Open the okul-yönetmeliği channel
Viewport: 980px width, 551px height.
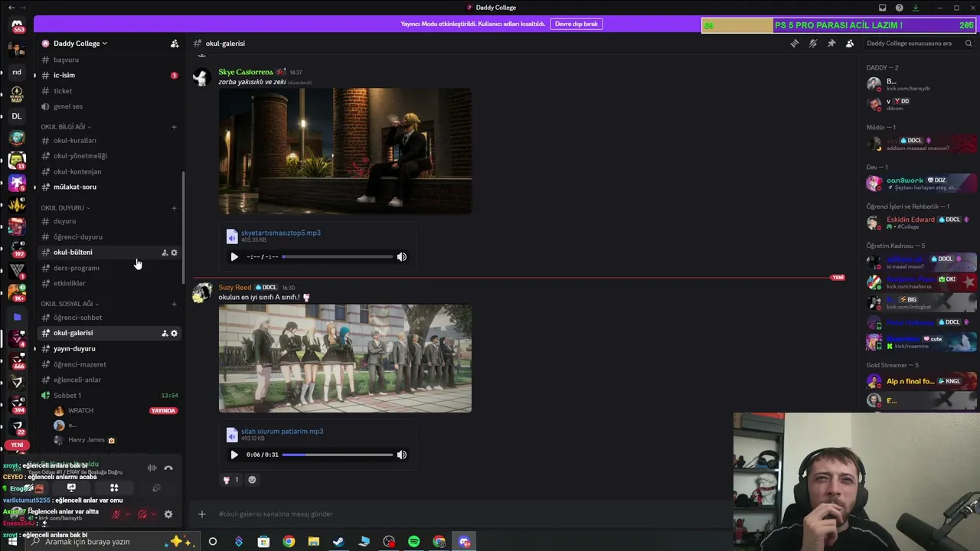pos(109,156)
